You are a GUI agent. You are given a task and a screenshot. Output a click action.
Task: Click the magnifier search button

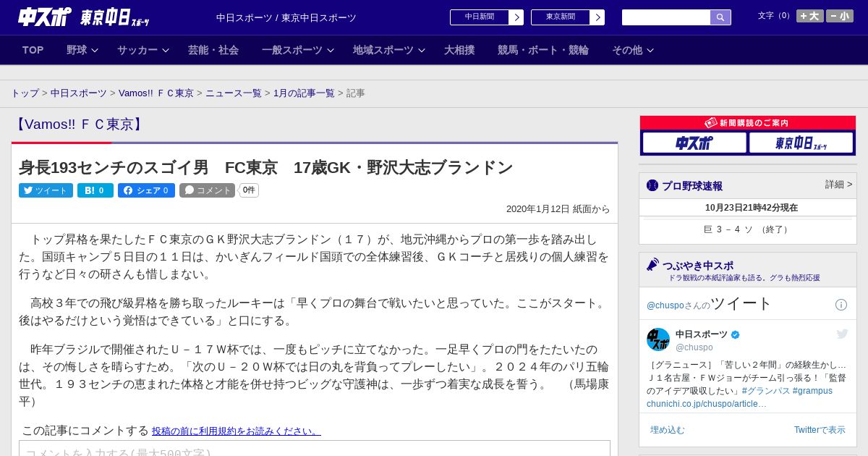click(x=720, y=17)
